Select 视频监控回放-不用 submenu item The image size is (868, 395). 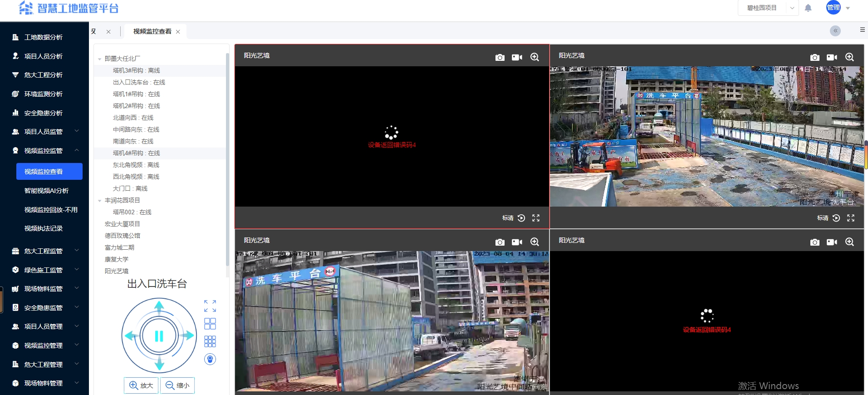51,210
